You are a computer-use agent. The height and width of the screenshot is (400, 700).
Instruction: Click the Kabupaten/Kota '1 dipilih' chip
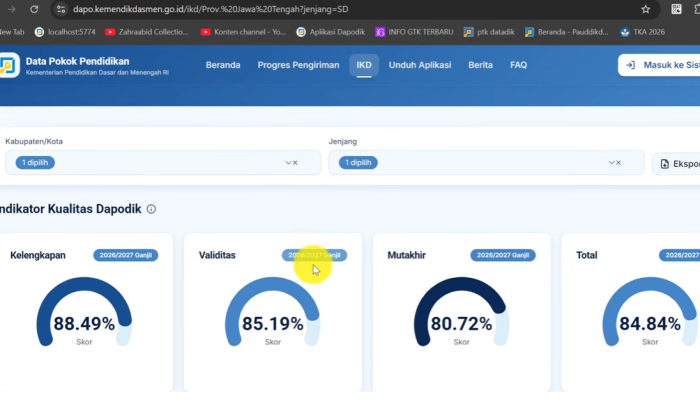pos(35,162)
